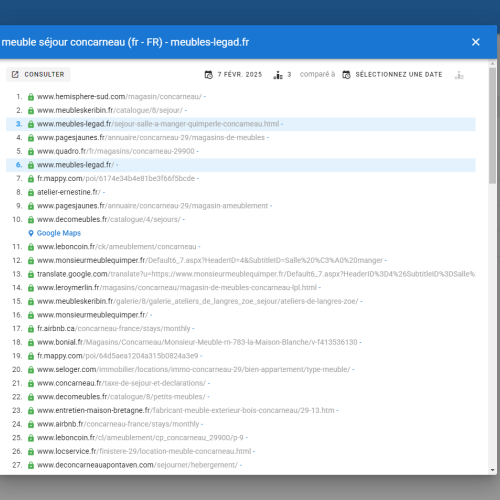Open the 7 FÉVR. 2025 date picker
Screen dimensions: 500x500
click(x=240, y=75)
